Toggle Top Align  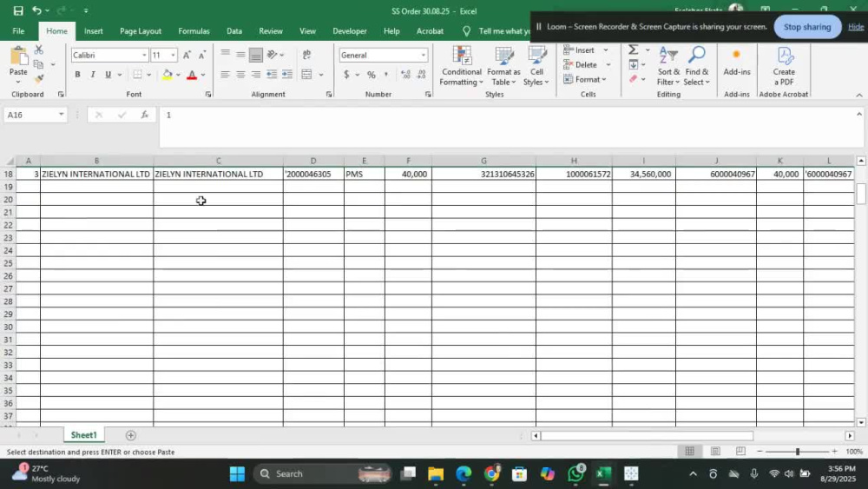coord(225,54)
